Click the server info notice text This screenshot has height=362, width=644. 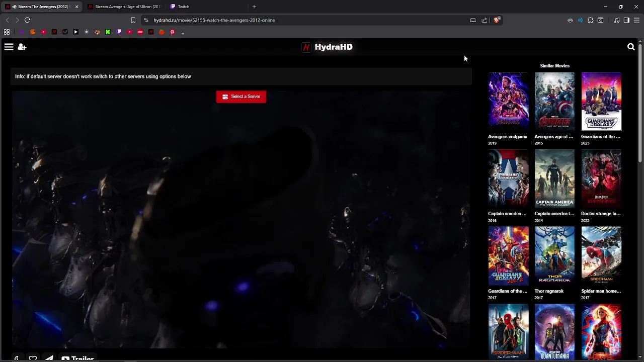pos(103,76)
